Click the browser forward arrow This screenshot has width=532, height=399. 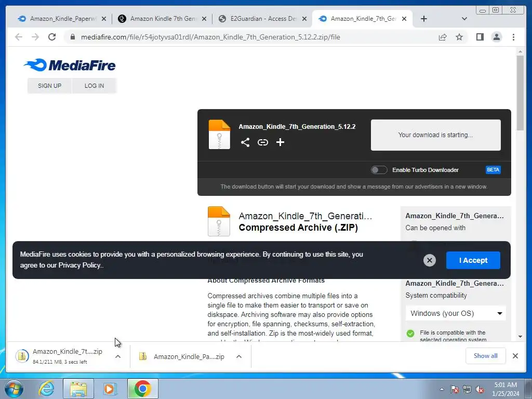pos(35,37)
